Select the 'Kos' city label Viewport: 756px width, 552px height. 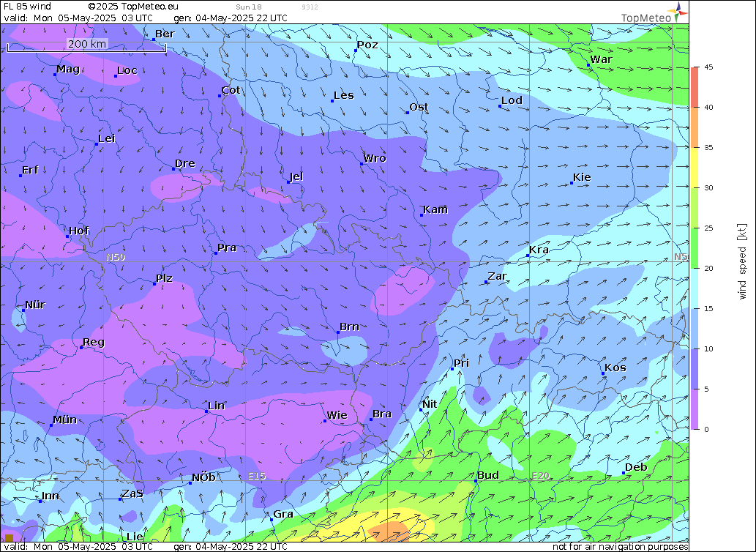coord(615,368)
